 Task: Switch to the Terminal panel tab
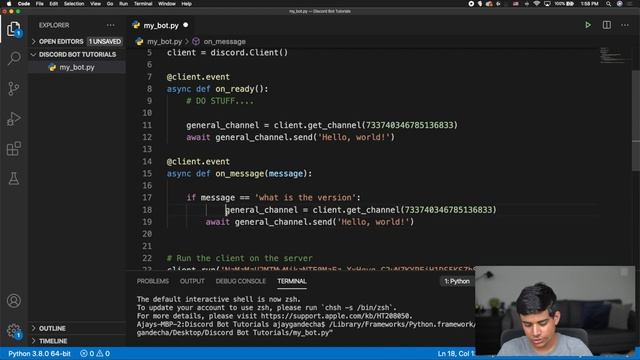tap(291, 281)
